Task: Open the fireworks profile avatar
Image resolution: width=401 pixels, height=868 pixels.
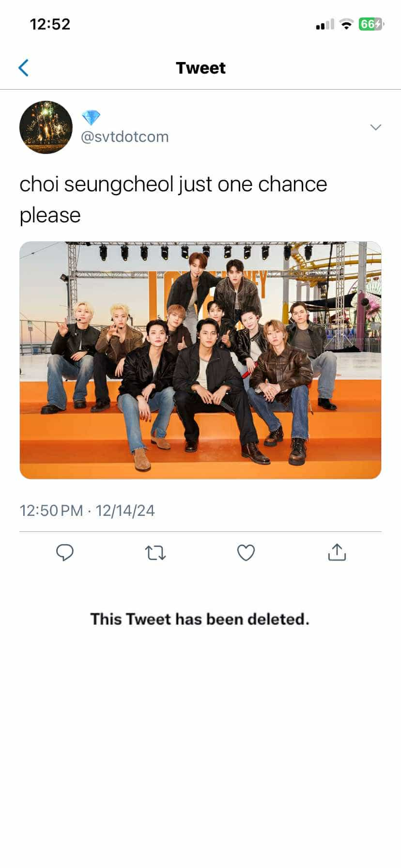Action: coord(46,127)
